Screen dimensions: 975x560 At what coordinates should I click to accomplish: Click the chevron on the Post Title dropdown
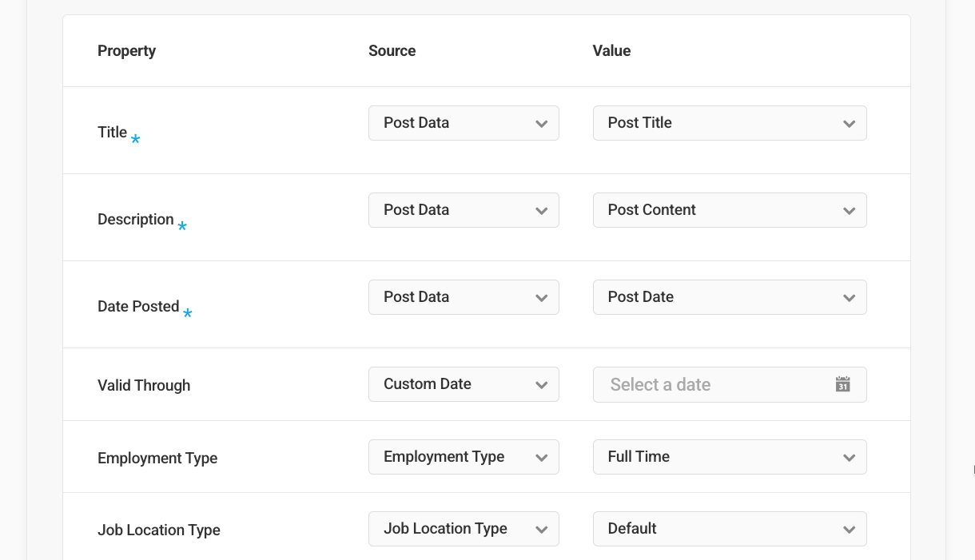[x=850, y=123]
